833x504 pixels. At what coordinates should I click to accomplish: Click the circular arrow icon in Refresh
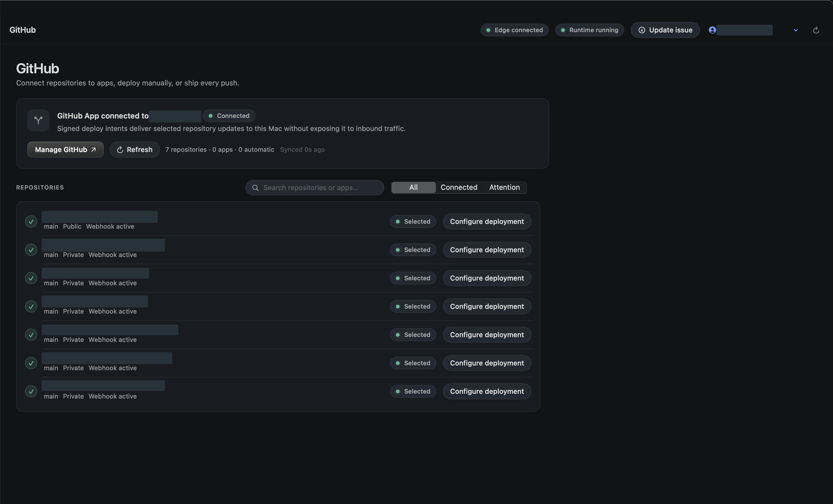(120, 150)
